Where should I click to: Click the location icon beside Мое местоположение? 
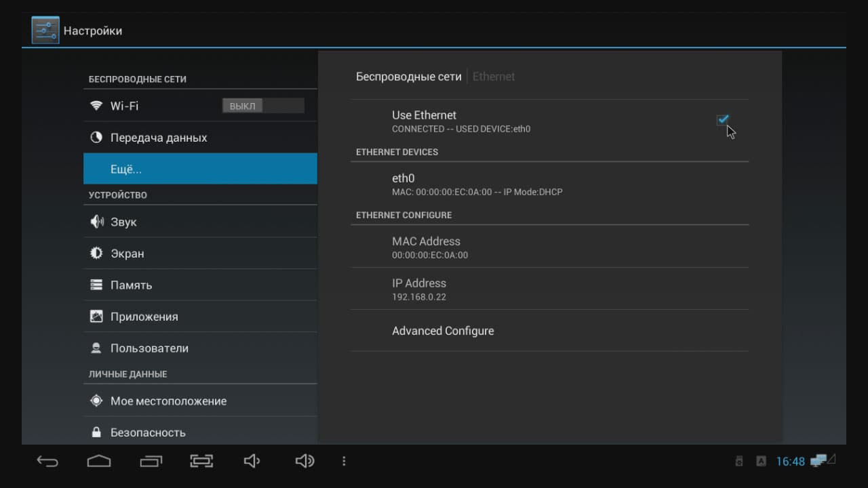point(96,401)
